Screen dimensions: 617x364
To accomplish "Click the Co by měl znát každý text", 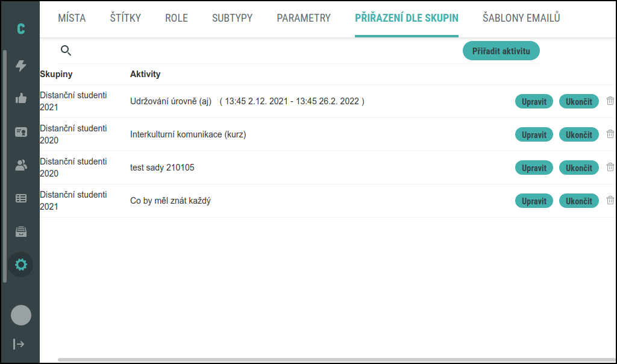I will click(171, 201).
